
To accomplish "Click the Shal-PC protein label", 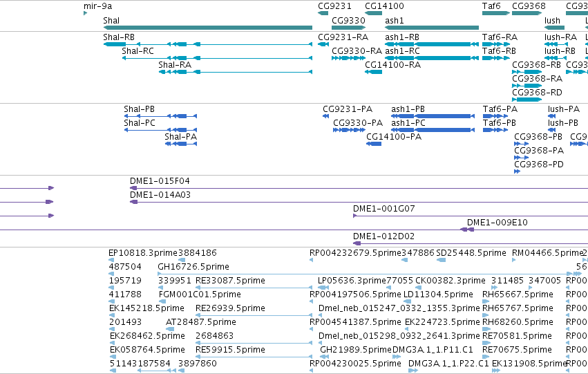I will pos(140,123).
